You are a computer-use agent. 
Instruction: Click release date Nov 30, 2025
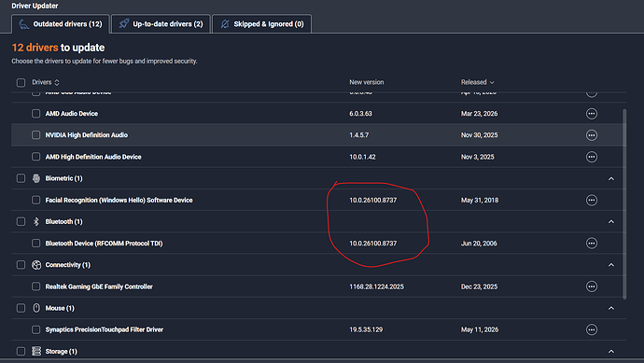click(x=479, y=135)
